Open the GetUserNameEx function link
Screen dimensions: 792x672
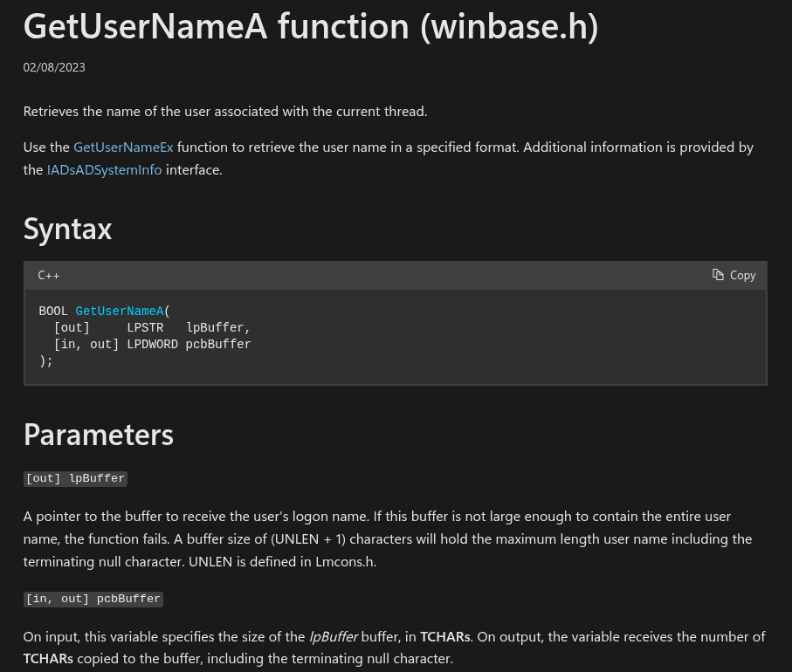pos(123,147)
